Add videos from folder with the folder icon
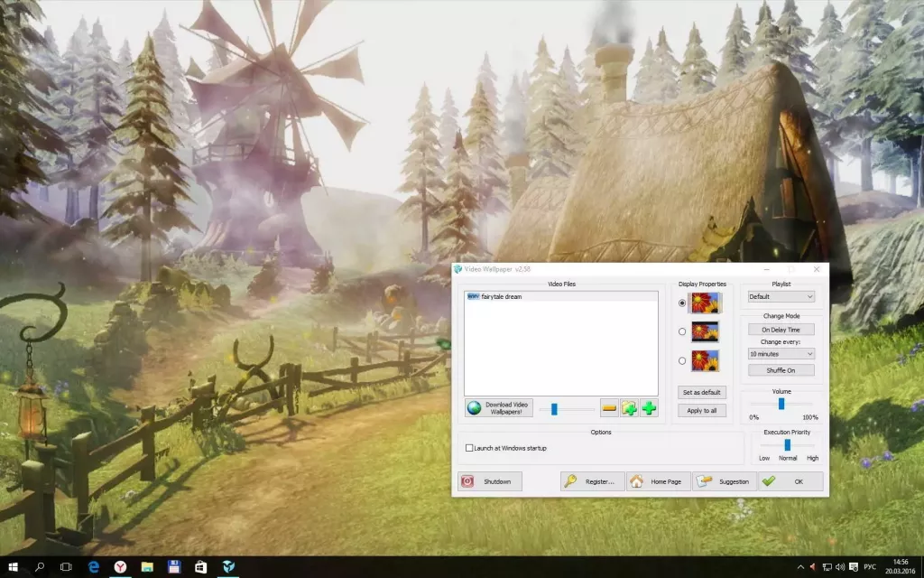The width and height of the screenshot is (924, 578). (629, 407)
